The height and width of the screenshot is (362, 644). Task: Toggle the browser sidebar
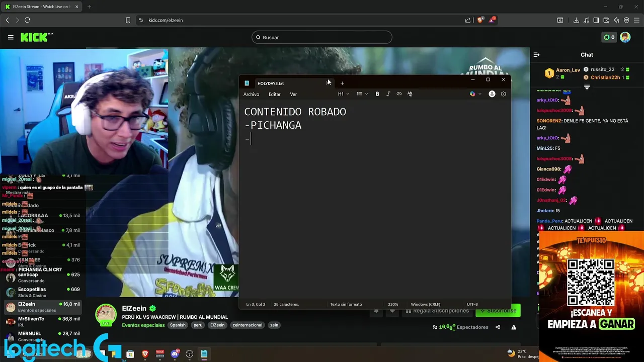pyautogui.click(x=596, y=20)
